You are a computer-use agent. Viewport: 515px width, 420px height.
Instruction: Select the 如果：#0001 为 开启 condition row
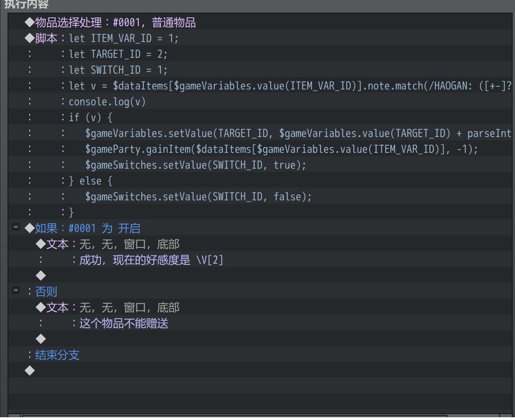[x=260, y=228]
